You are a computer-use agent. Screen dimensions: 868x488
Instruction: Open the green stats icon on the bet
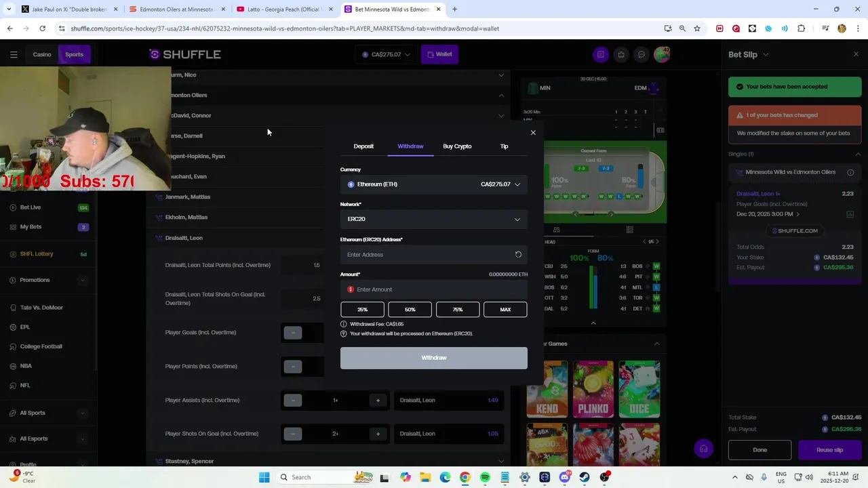click(850, 214)
